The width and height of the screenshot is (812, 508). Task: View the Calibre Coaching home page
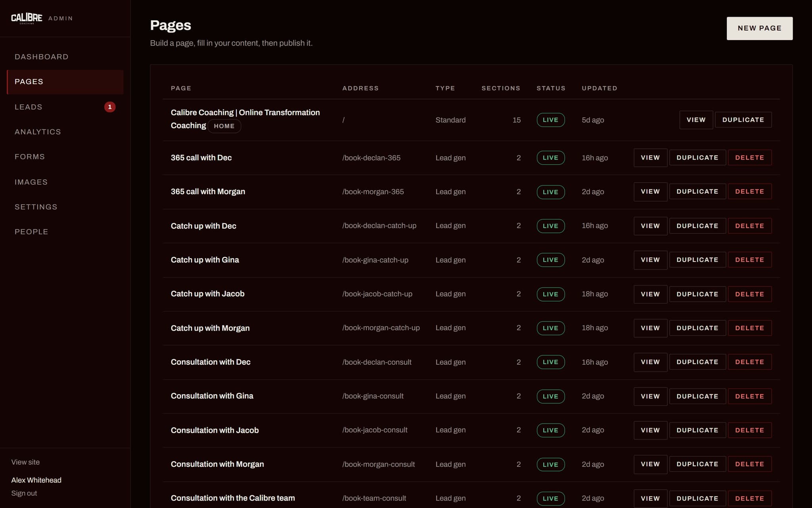point(696,120)
